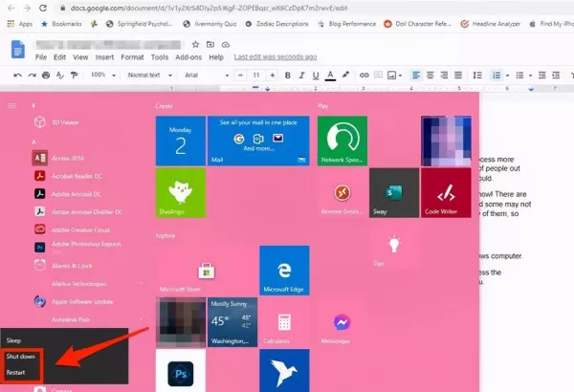Toggle bulleted list
Image resolution: width=574 pixels, height=392 pixels.
pos(519,75)
